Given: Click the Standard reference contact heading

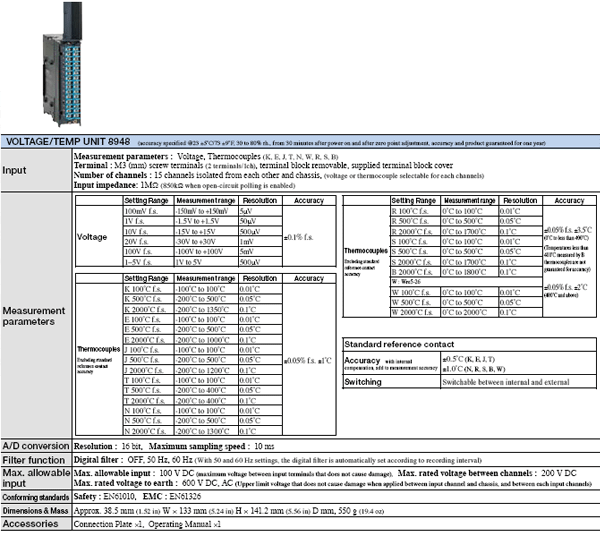Looking at the screenshot, I should (x=400, y=343).
